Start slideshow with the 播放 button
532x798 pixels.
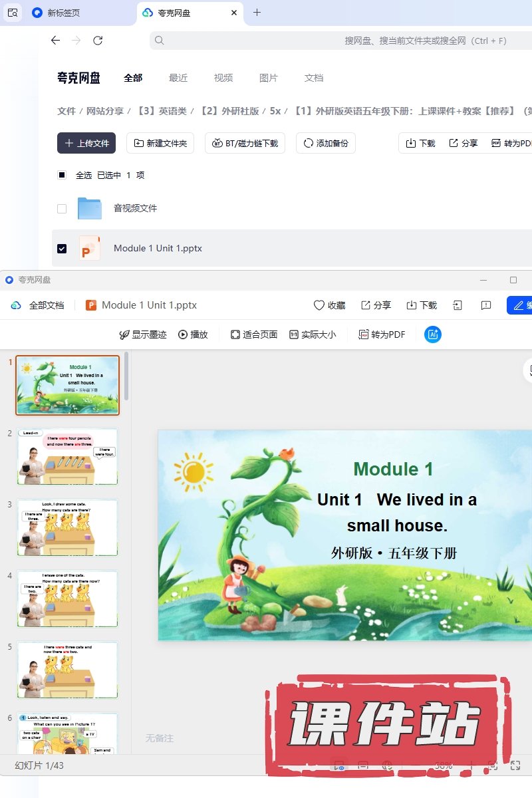tap(193, 334)
